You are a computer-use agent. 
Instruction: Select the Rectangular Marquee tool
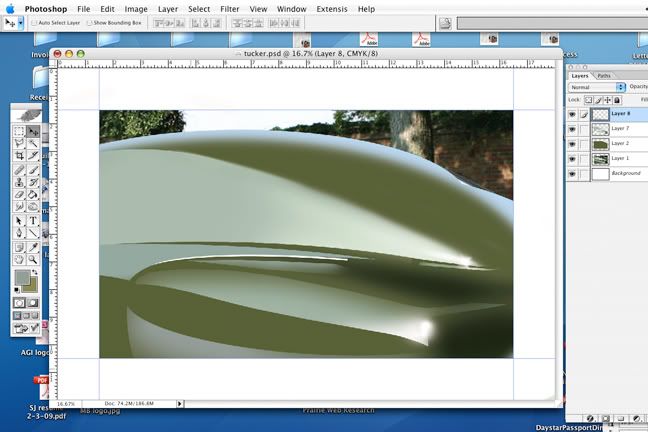coord(19,131)
